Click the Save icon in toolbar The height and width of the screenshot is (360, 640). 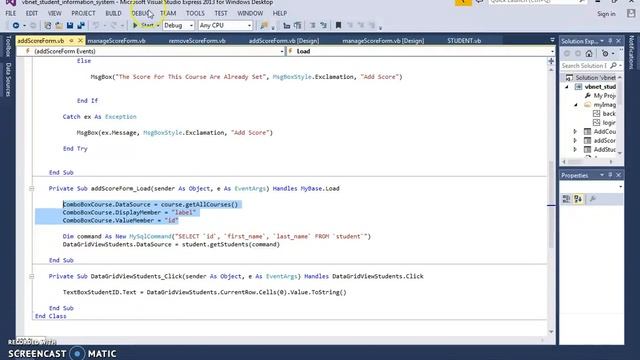click(x=70, y=25)
